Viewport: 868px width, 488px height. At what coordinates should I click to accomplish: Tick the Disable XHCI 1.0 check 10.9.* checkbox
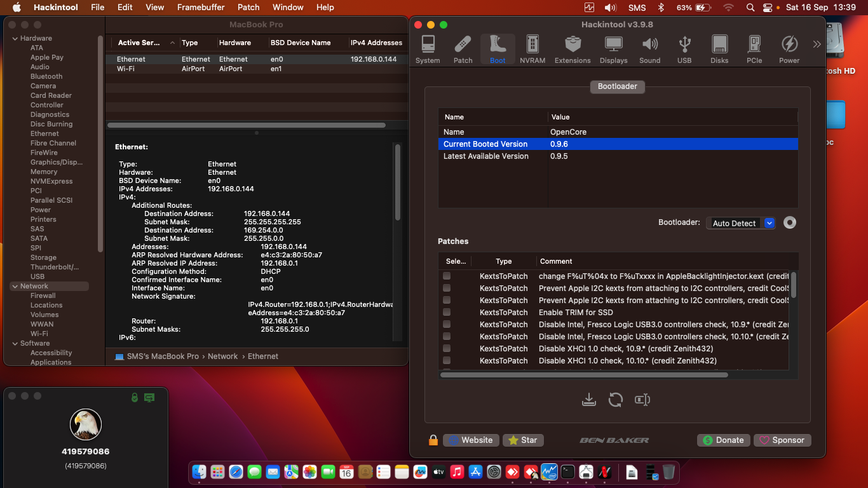point(447,348)
